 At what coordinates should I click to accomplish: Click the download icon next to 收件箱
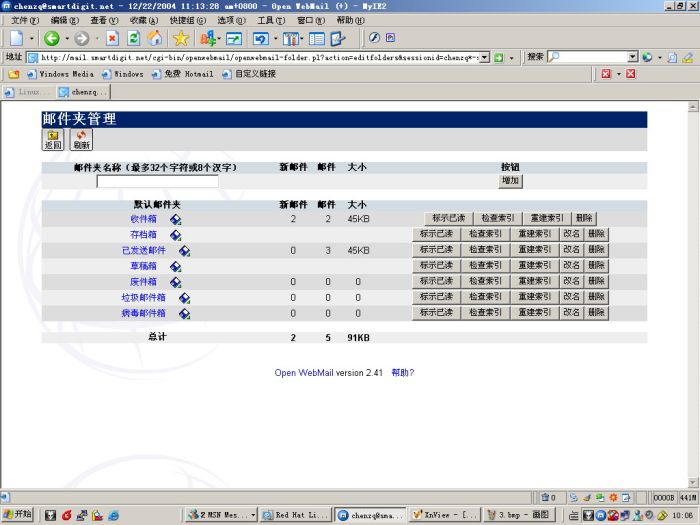coord(175,219)
